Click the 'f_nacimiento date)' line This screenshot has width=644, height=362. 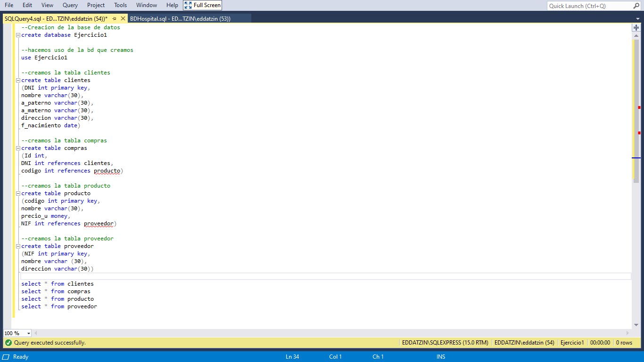[x=51, y=125]
